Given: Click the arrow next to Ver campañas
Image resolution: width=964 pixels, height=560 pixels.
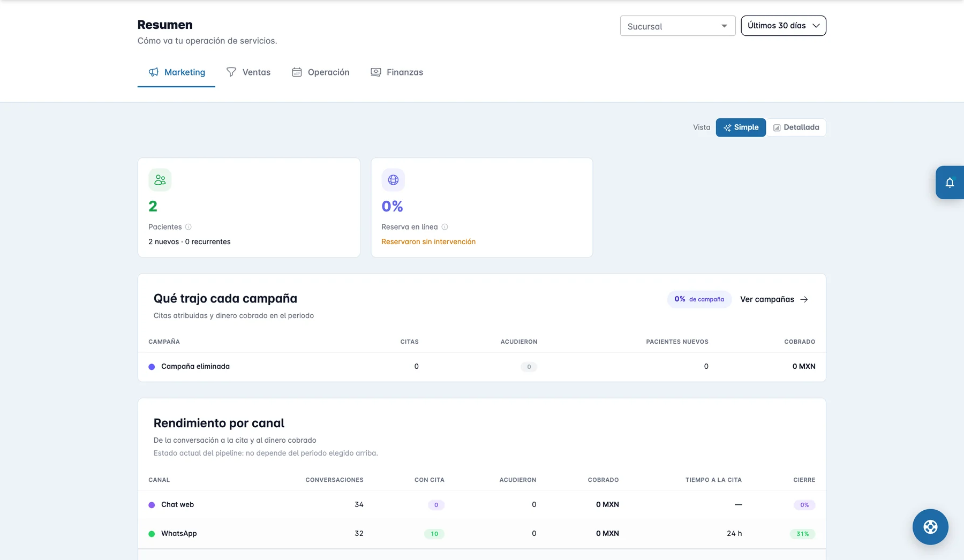Looking at the screenshot, I should [x=804, y=299].
